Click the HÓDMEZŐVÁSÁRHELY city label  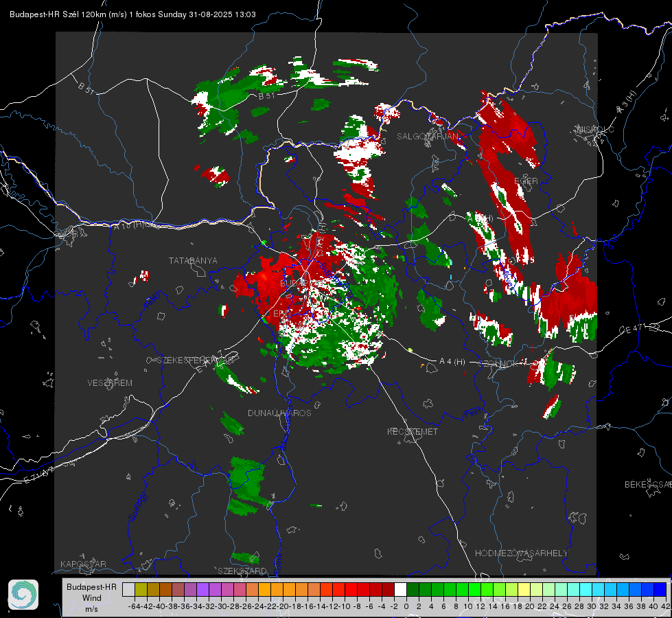(521, 553)
